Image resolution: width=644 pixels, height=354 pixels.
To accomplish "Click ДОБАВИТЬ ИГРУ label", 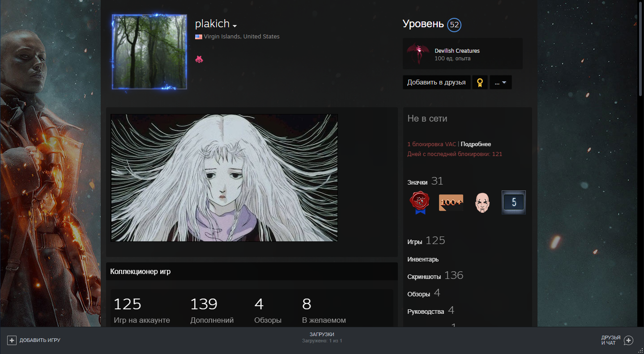I will tap(40, 341).
